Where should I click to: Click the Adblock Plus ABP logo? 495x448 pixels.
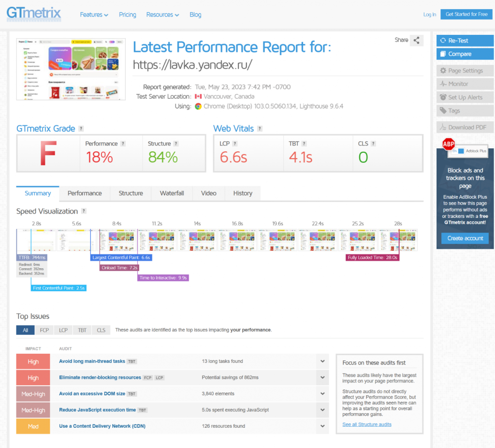tap(448, 145)
